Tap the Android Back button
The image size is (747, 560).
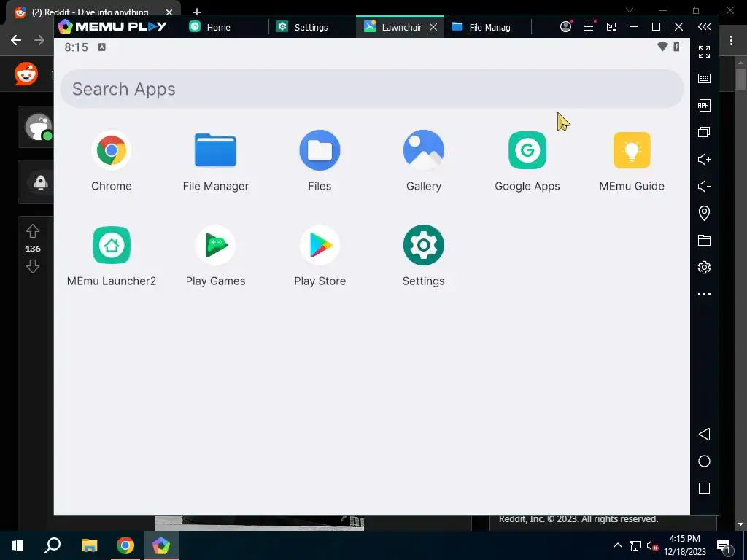pos(704,435)
